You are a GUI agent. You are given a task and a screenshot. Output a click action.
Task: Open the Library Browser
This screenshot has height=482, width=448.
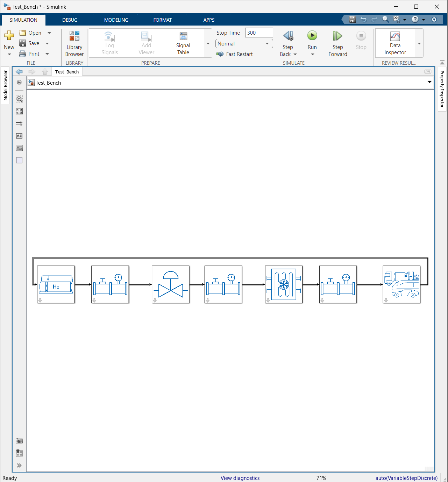[x=74, y=43]
